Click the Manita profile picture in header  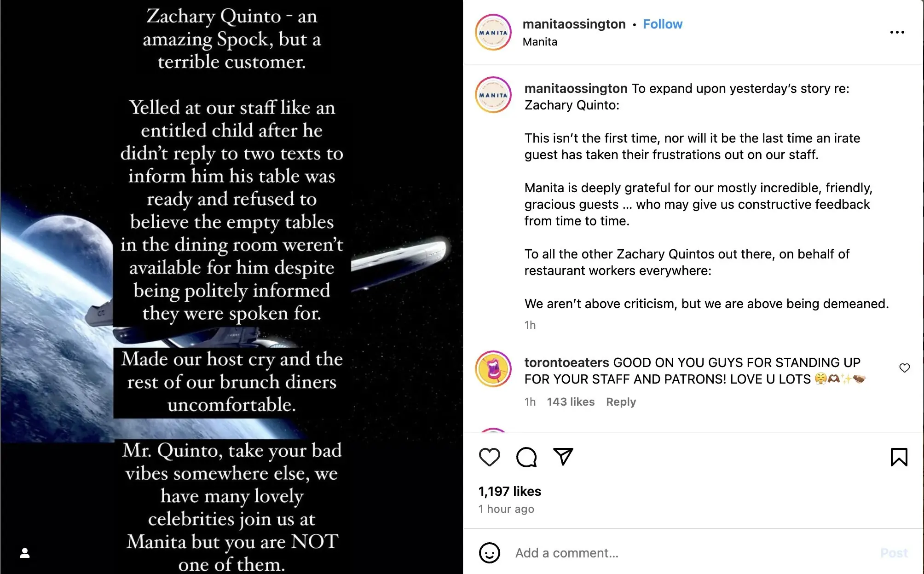493,32
